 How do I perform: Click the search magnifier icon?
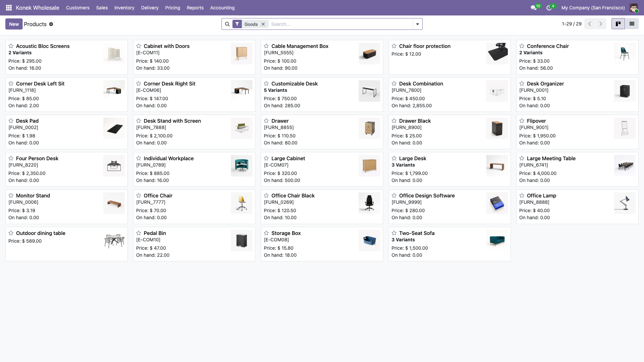[227, 24]
